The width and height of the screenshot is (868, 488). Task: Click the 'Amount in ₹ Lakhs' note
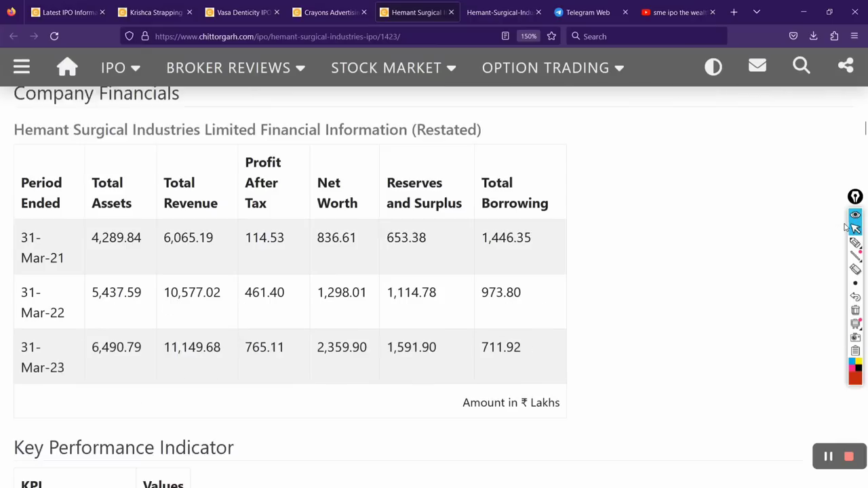tap(511, 403)
